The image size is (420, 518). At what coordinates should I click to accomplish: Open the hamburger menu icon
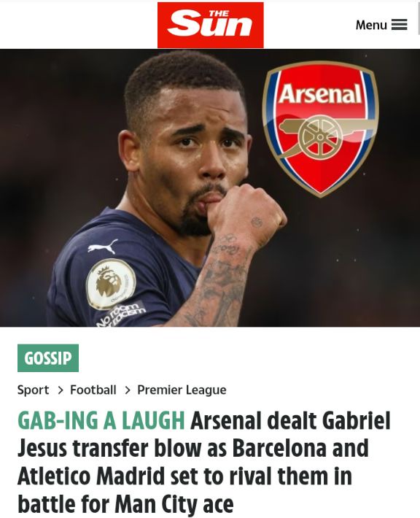click(399, 25)
